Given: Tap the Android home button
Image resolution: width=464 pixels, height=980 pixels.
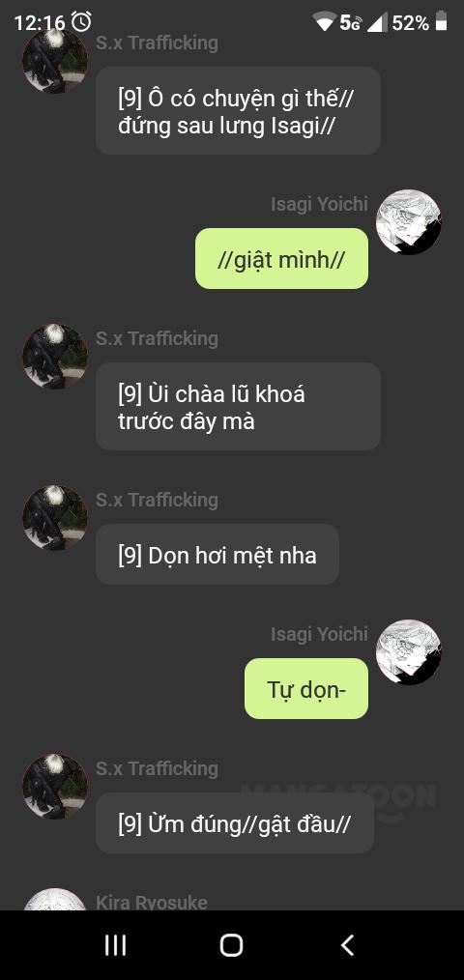Looking at the screenshot, I should tap(231, 945).
